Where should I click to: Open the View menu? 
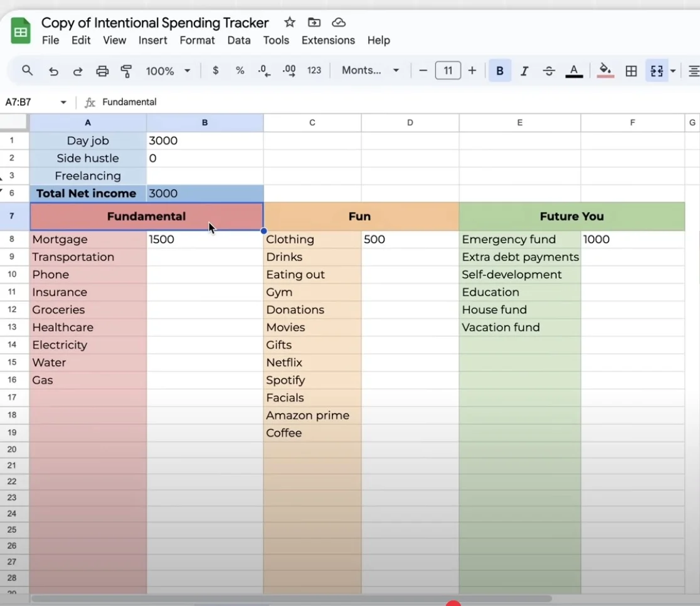coord(114,40)
